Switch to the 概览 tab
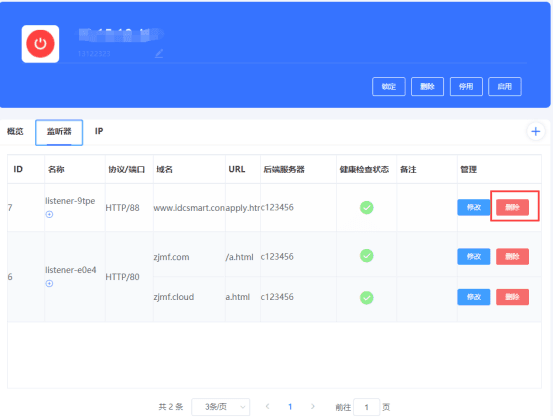Viewport: 554px width, 417px height. (15, 131)
